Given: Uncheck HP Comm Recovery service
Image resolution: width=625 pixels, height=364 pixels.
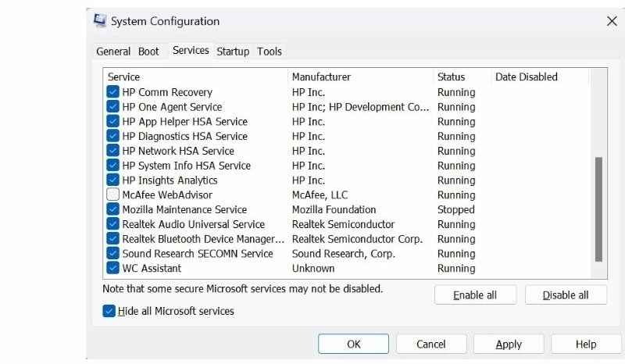Looking at the screenshot, I should 112,92.
